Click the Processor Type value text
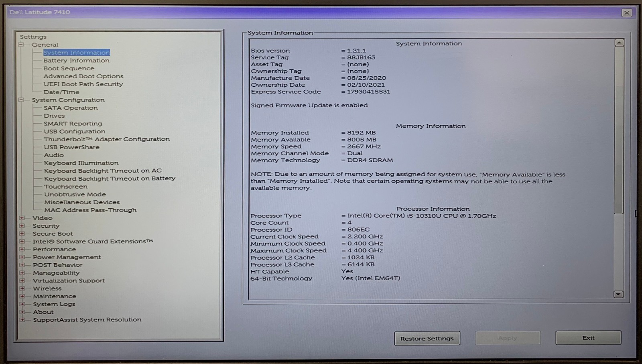 [x=422, y=216]
